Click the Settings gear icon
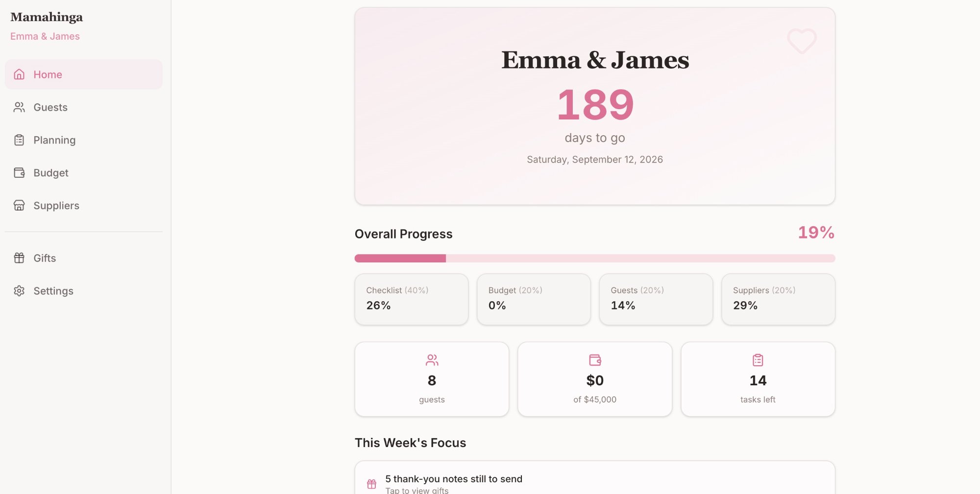 coord(19,291)
